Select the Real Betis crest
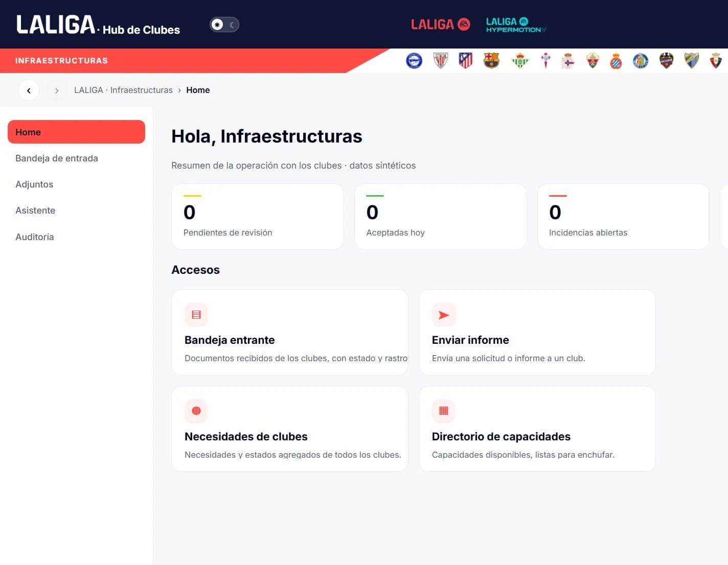Viewport: 728px width, 565px height. point(520,61)
